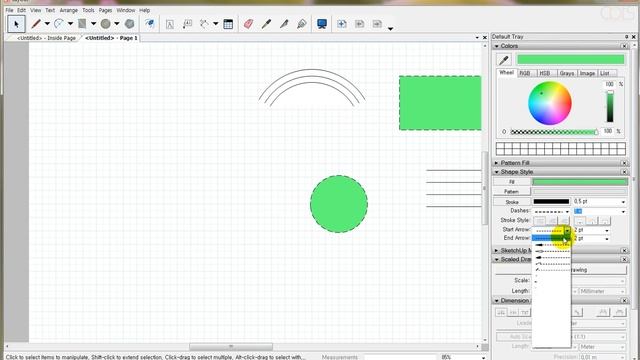Activate the Split tool

coord(284,24)
